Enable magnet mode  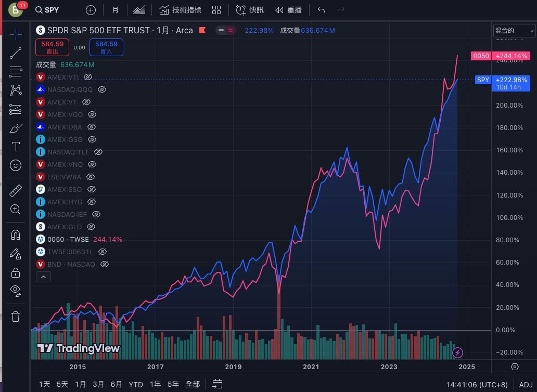(x=16, y=234)
